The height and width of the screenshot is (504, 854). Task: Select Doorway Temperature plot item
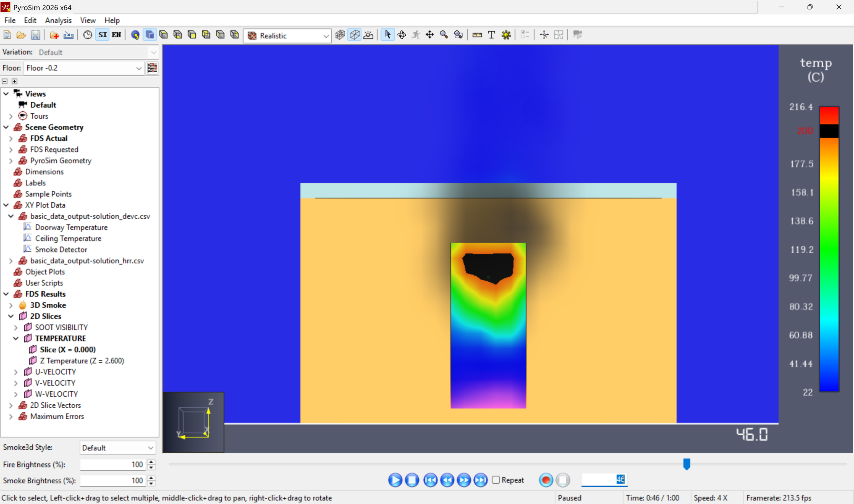[x=71, y=227]
